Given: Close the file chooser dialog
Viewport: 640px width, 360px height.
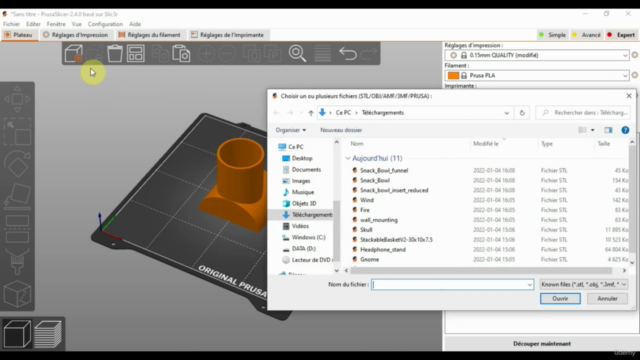Looking at the screenshot, I should tap(629, 96).
